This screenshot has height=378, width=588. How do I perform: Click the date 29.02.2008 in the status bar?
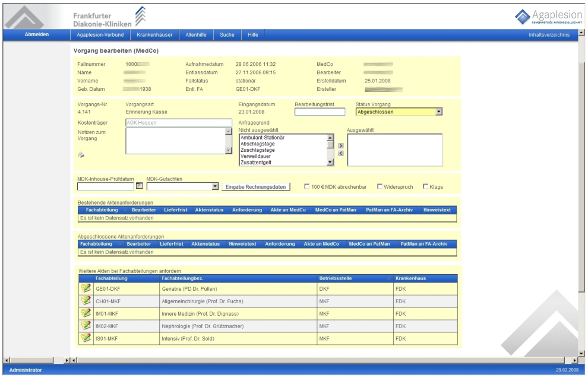click(567, 370)
